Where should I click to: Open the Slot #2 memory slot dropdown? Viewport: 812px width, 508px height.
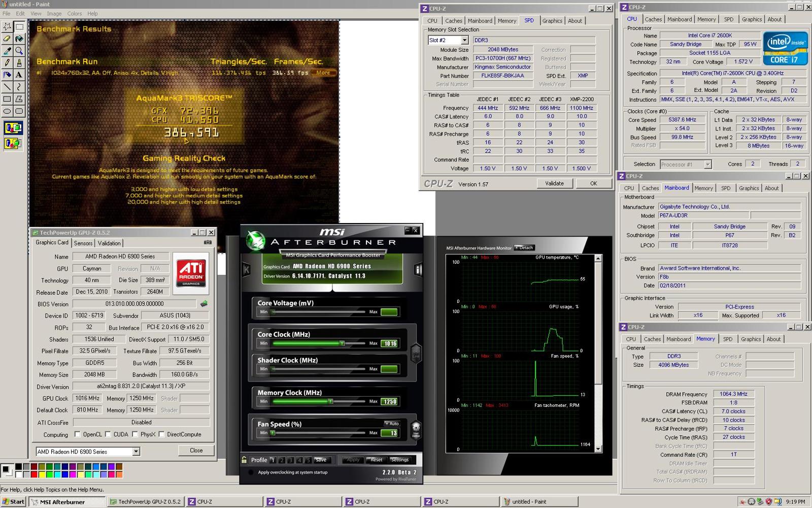(464, 40)
